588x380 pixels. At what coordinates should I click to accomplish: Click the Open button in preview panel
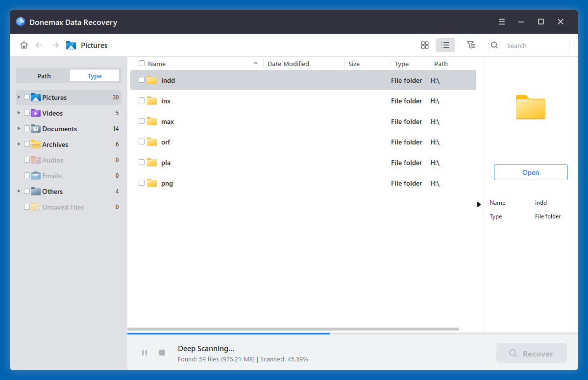[531, 172]
